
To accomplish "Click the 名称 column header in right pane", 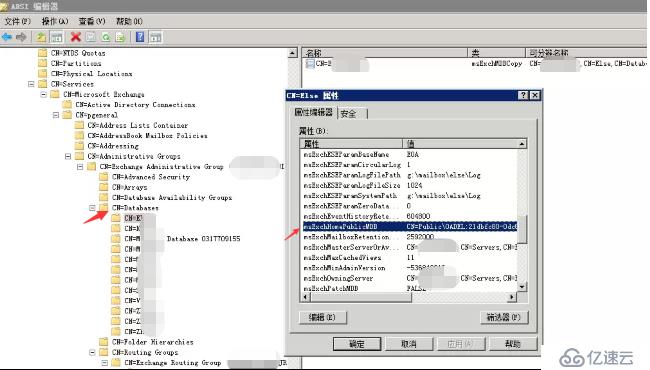I will point(385,53).
